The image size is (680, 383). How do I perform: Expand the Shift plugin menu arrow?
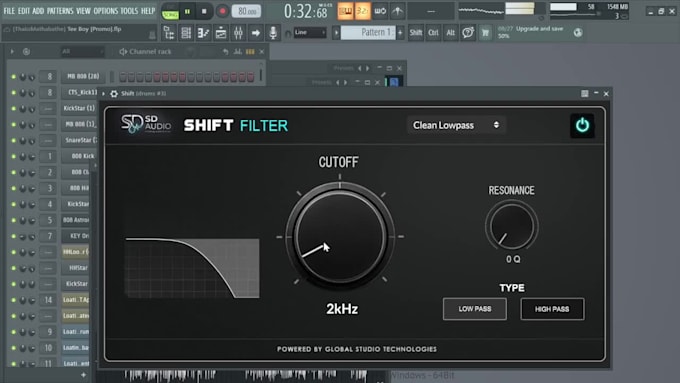click(103, 94)
